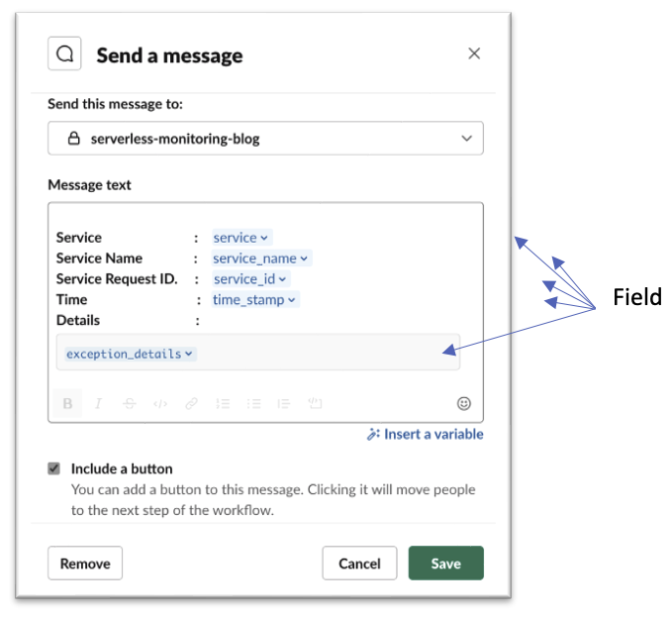Toggle bold formatting in message toolbar
The height and width of the screenshot is (619, 672).
coord(67,404)
